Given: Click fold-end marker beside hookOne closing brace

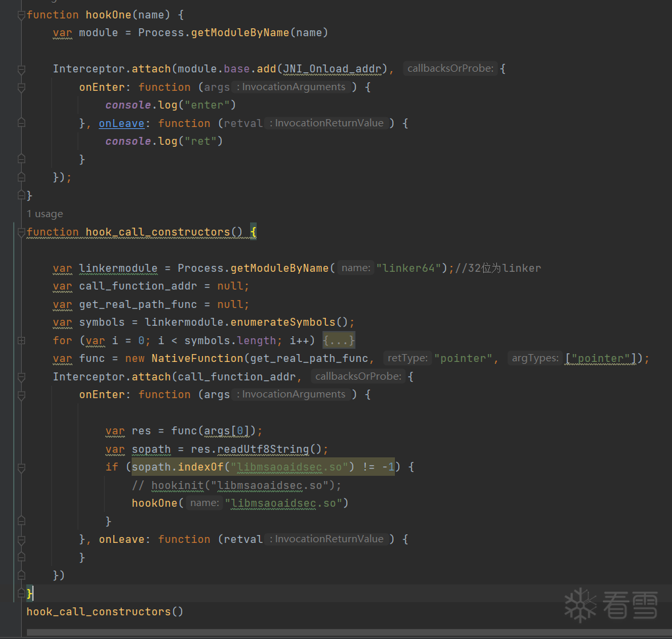Looking at the screenshot, I should 22,195.
